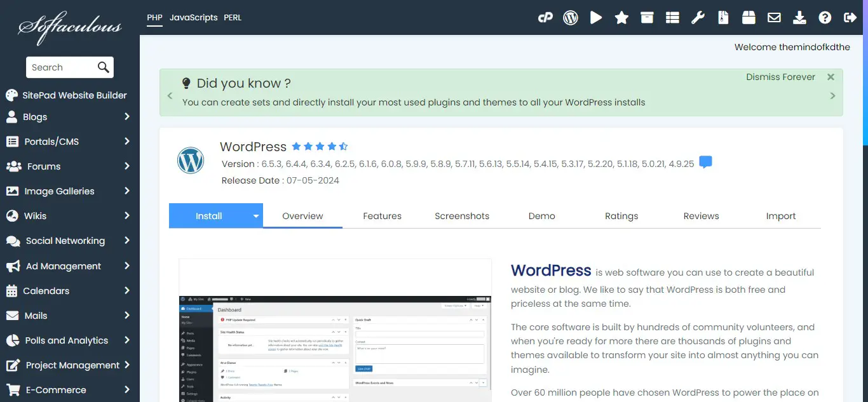Screen dimensions: 868x402
Task: Click the Welcome themindofkdthe text
Action: coord(792,47)
